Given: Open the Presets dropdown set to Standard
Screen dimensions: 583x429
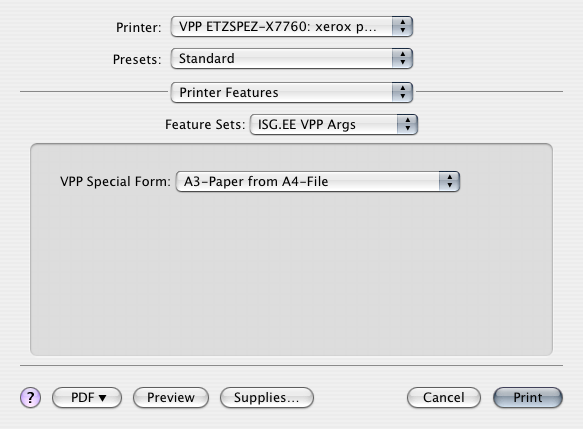Looking at the screenshot, I should click(292, 58).
